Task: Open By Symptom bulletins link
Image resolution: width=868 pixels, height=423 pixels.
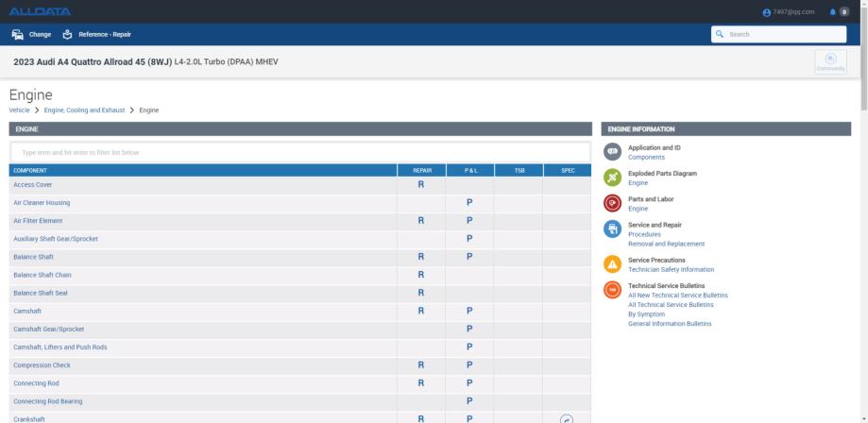Action: (x=646, y=313)
